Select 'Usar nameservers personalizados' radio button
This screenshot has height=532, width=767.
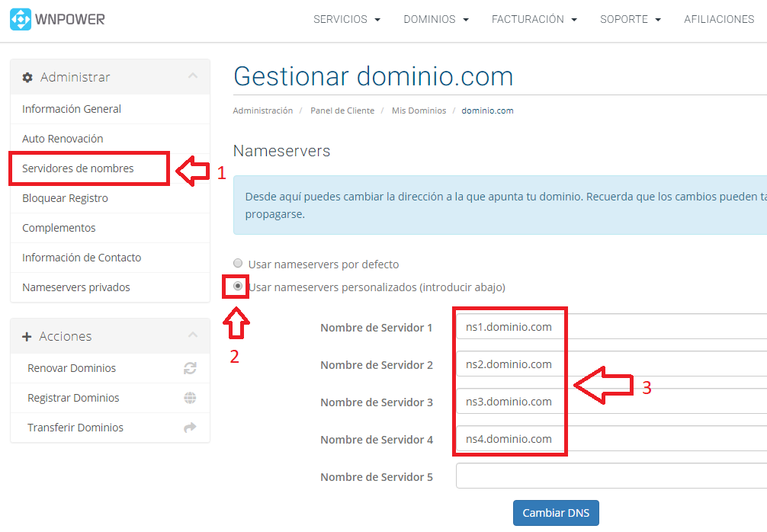pos(238,287)
